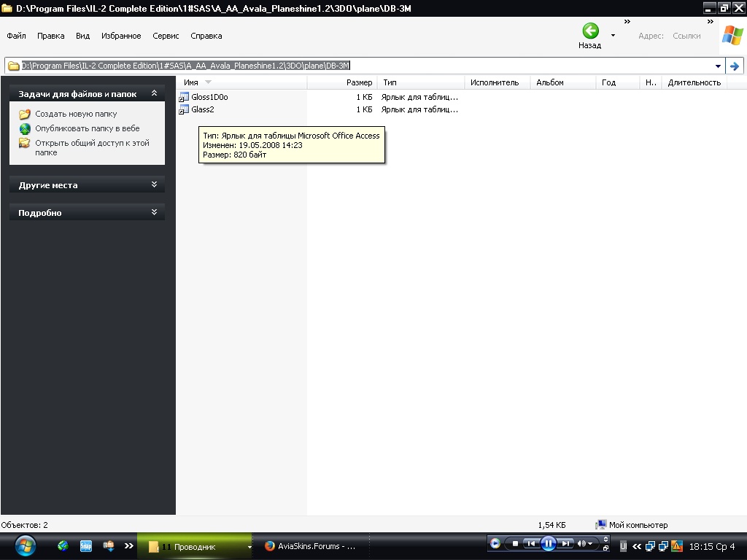Sort by the Длительность column header

(694, 82)
